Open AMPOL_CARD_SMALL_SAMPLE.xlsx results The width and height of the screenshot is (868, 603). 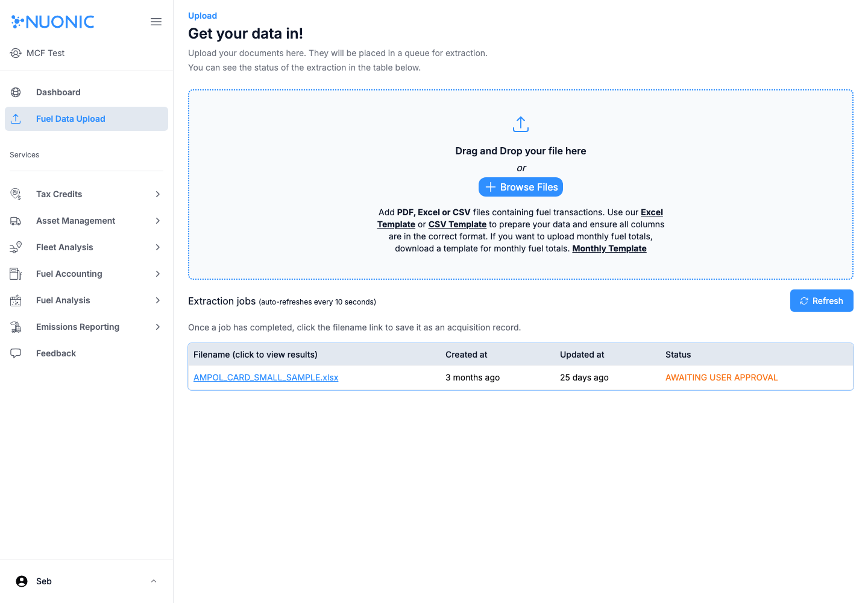[x=266, y=377]
